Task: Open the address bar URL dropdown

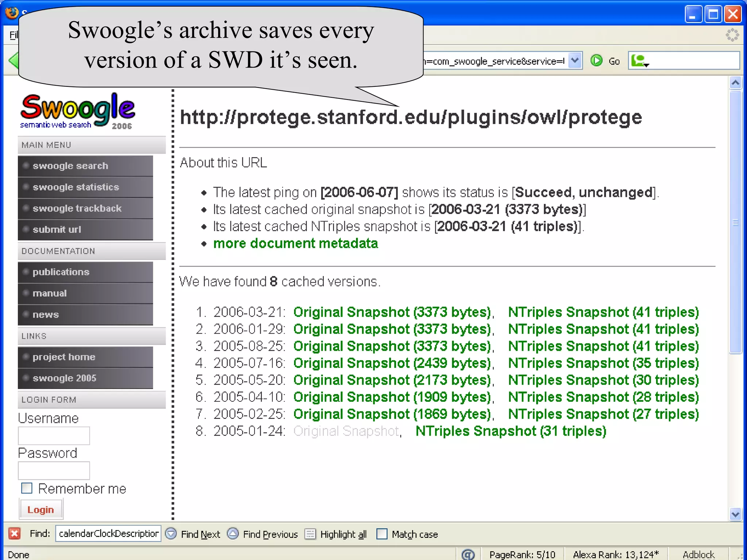Action: tap(575, 61)
